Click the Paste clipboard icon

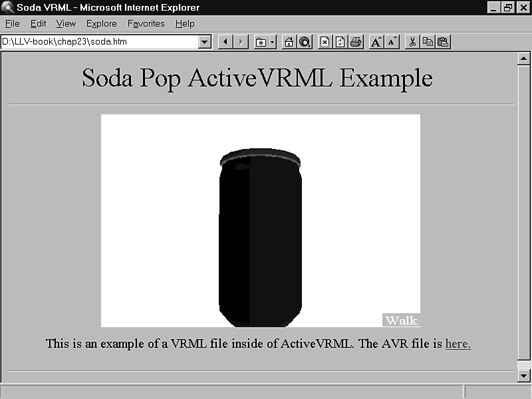[443, 42]
